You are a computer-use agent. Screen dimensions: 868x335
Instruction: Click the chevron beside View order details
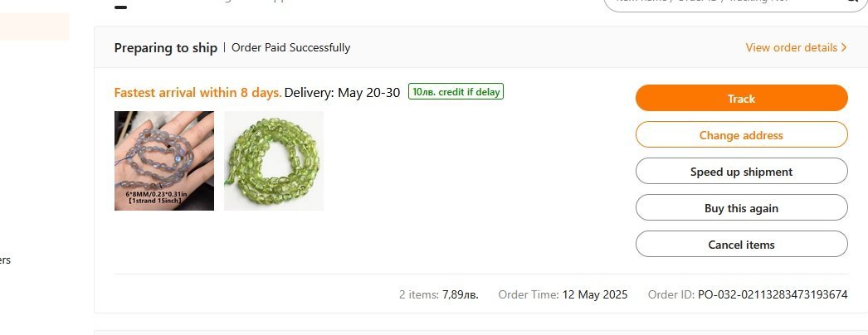(844, 47)
